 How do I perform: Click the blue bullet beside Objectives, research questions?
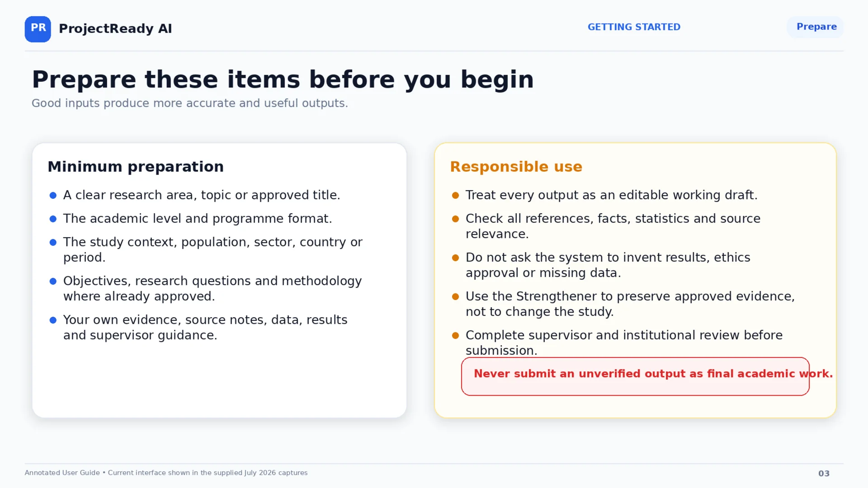click(x=53, y=281)
